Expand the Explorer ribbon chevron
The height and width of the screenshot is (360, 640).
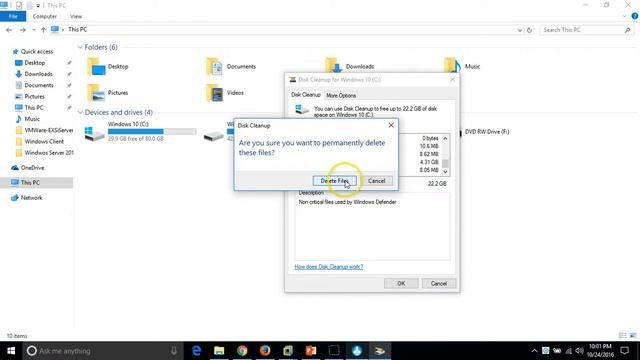[x=624, y=16]
